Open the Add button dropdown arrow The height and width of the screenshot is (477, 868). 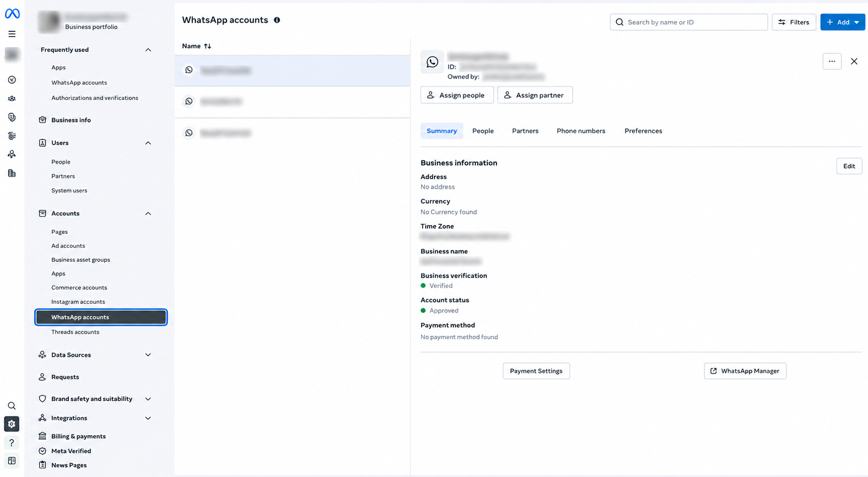point(857,23)
